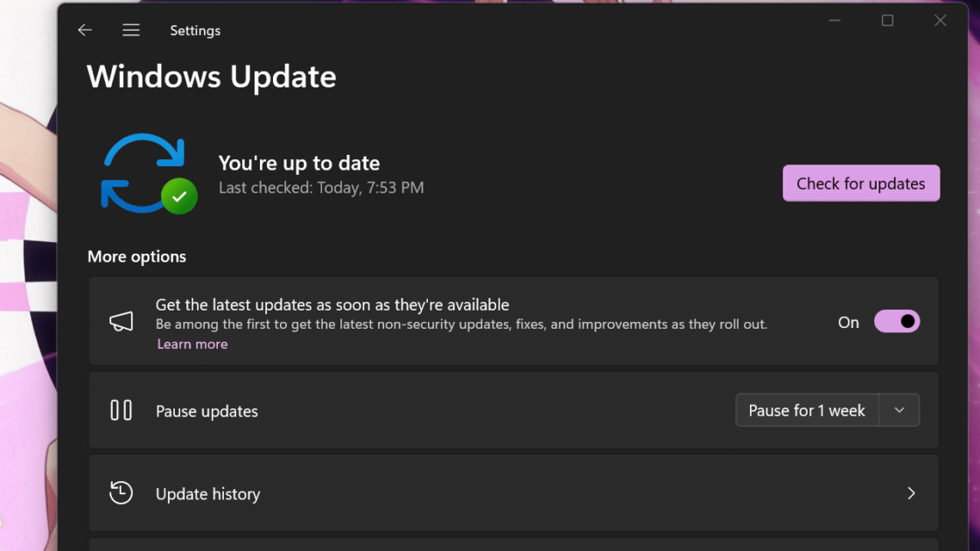Turn off get latest updates toggle
This screenshot has width=980, height=551.
(897, 322)
